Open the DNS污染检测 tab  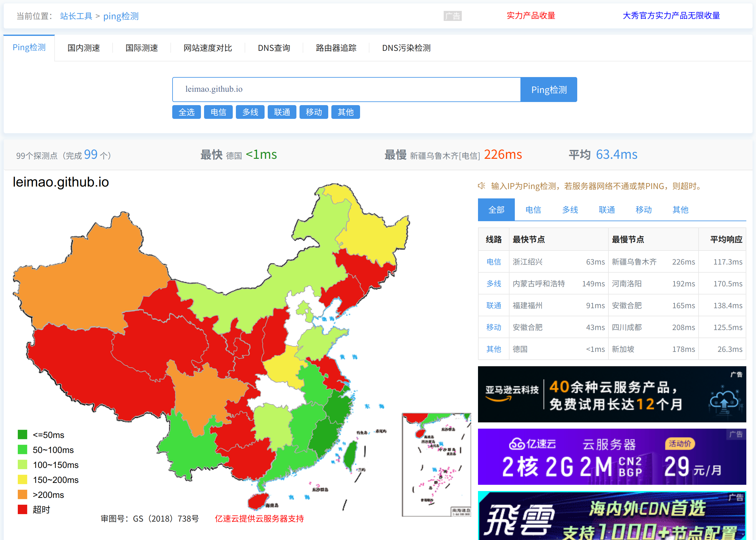tap(406, 48)
